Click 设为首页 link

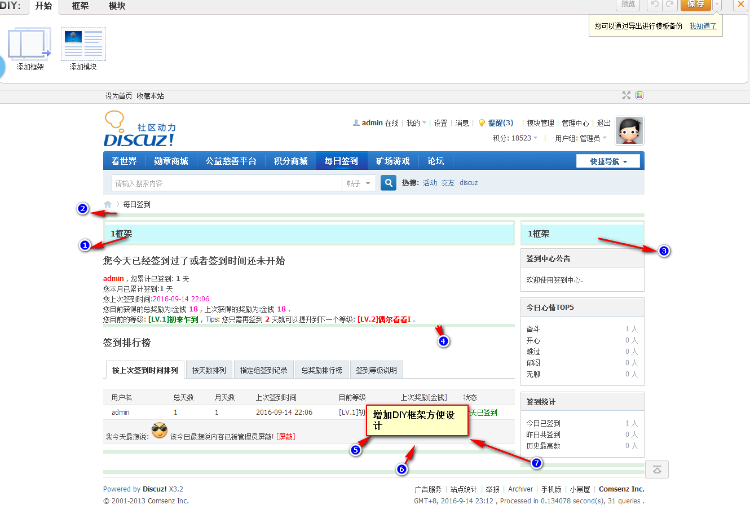119,96
